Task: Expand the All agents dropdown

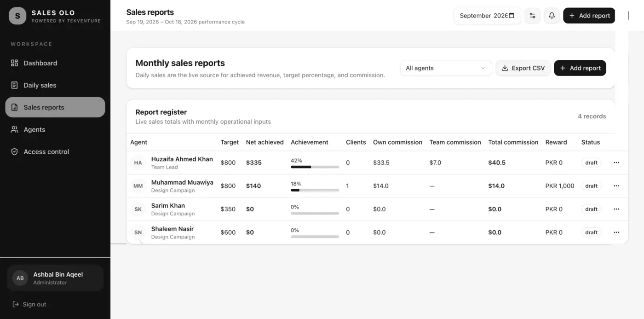Action: [x=446, y=68]
